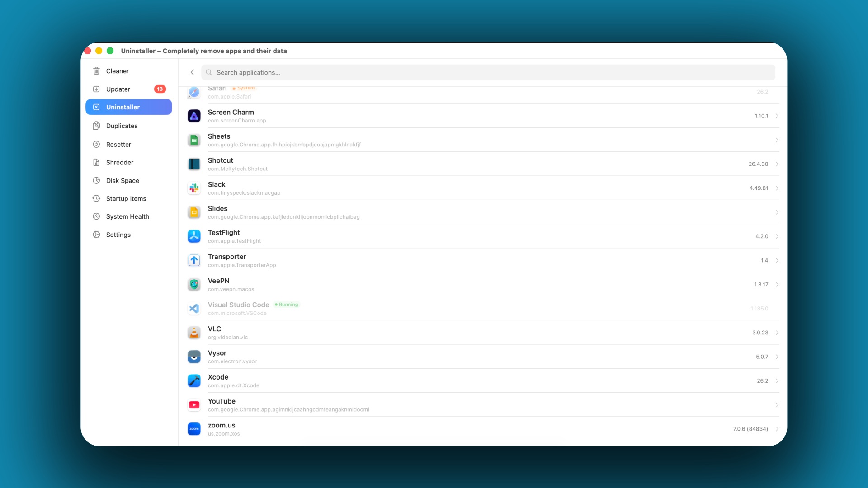Viewport: 868px width, 488px height.
Task: Click the green Running status badge
Action: click(287, 305)
